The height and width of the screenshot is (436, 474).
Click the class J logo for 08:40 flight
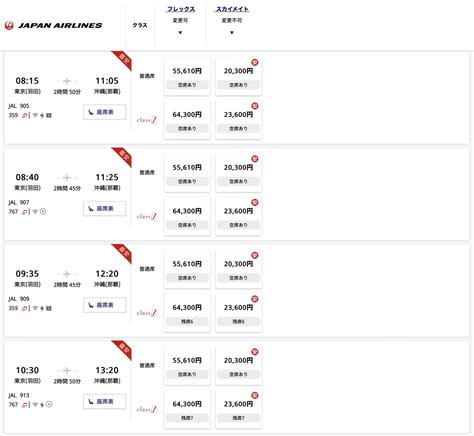[x=147, y=217]
